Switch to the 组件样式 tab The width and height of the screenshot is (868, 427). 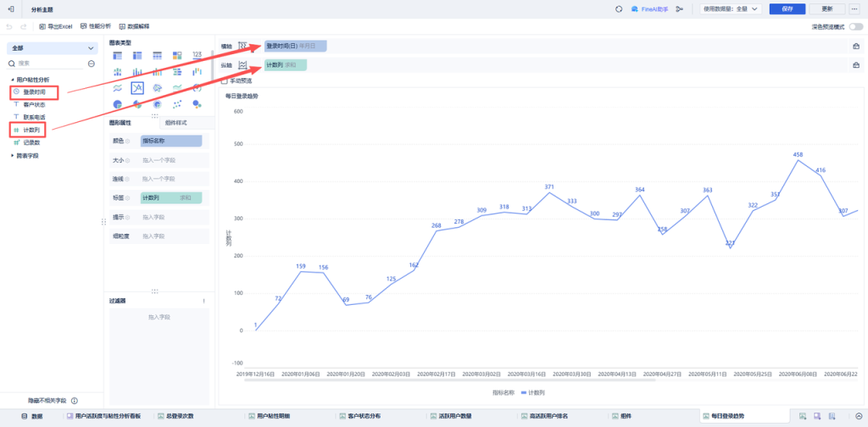(x=176, y=123)
